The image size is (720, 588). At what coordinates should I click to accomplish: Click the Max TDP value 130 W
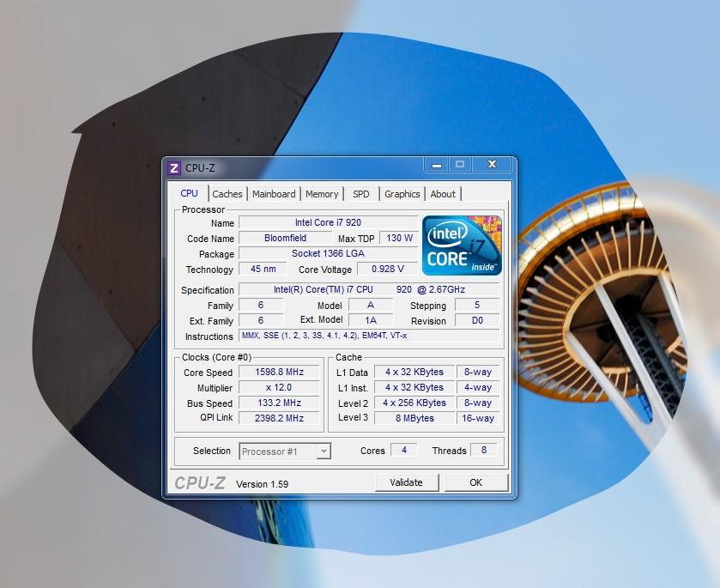tap(399, 238)
